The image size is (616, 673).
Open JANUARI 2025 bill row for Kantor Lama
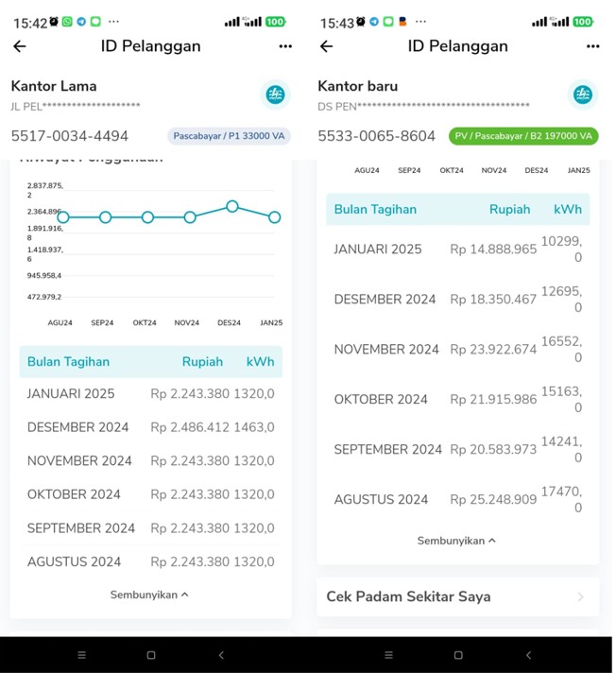coord(150,393)
